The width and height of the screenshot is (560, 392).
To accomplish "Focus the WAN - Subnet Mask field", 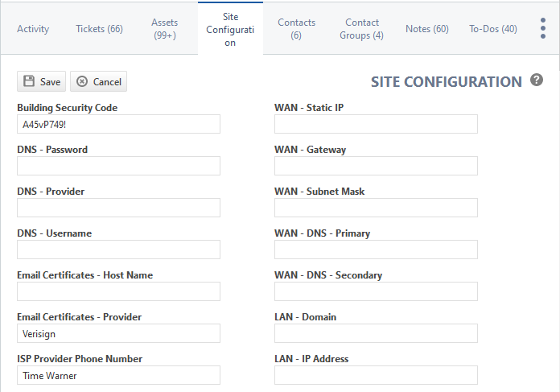I will click(x=376, y=208).
